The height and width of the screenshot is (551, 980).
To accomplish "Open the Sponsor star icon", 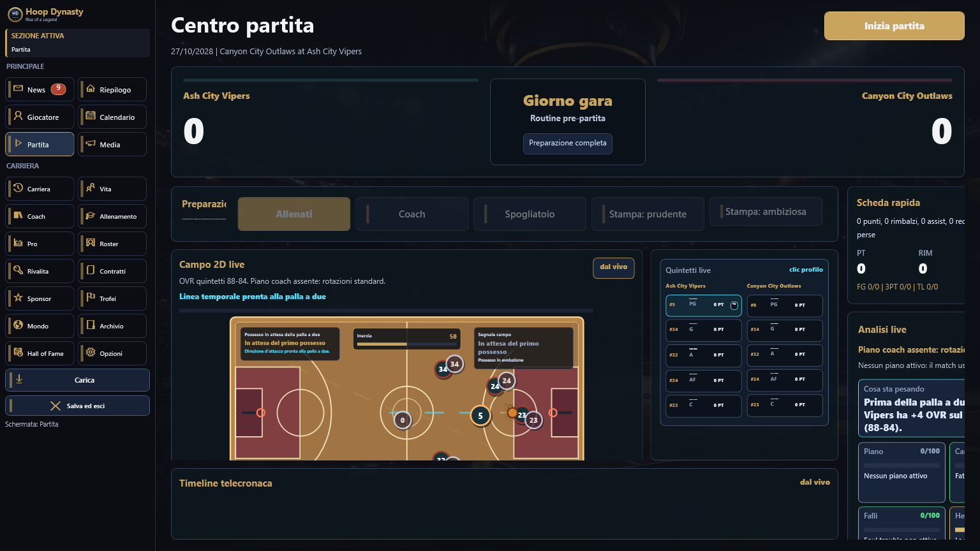I will pyautogui.click(x=18, y=298).
